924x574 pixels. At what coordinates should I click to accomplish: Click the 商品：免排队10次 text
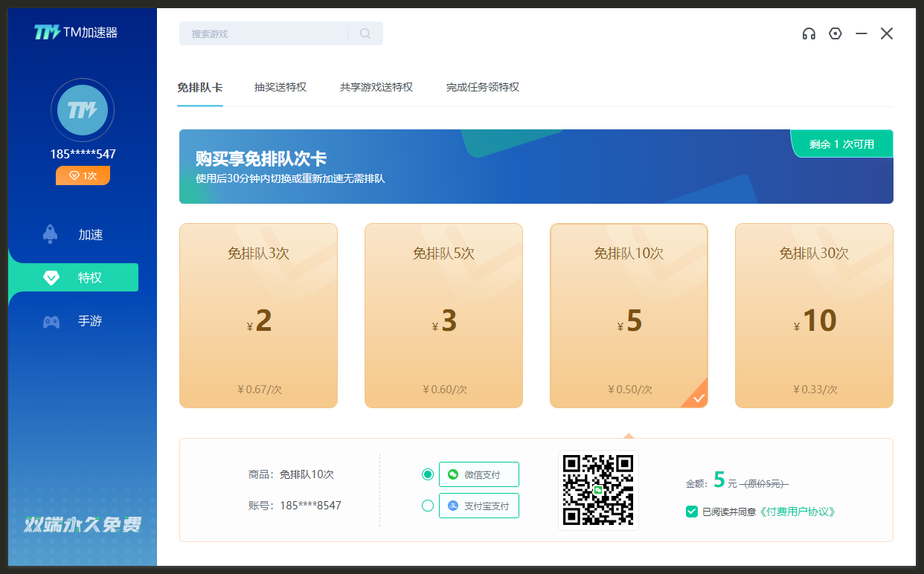[x=291, y=474]
